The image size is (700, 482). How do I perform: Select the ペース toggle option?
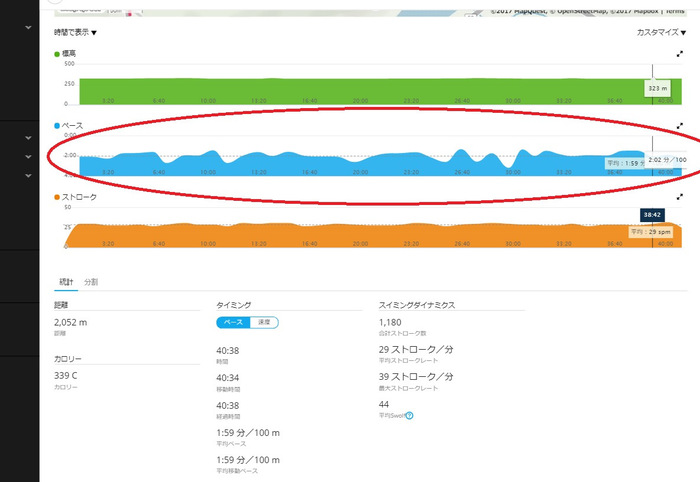[x=233, y=322]
